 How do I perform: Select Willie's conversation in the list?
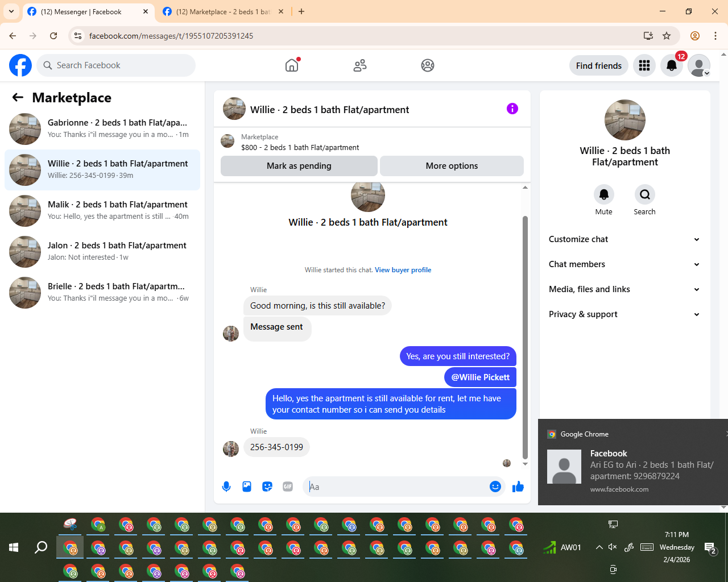[102, 170]
